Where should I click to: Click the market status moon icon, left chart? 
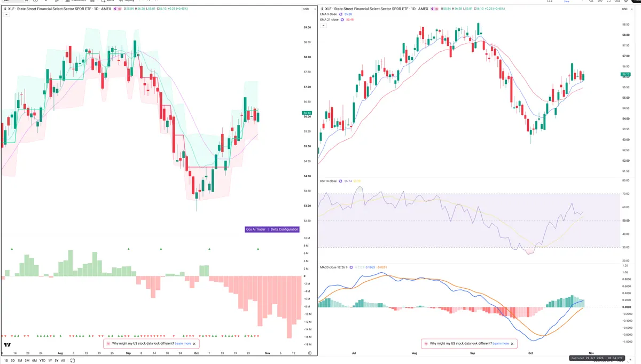point(115,9)
